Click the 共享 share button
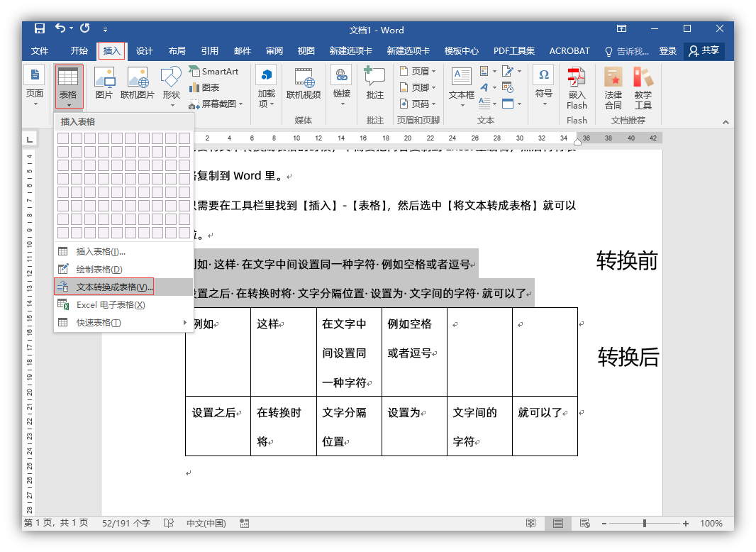 coord(704,51)
